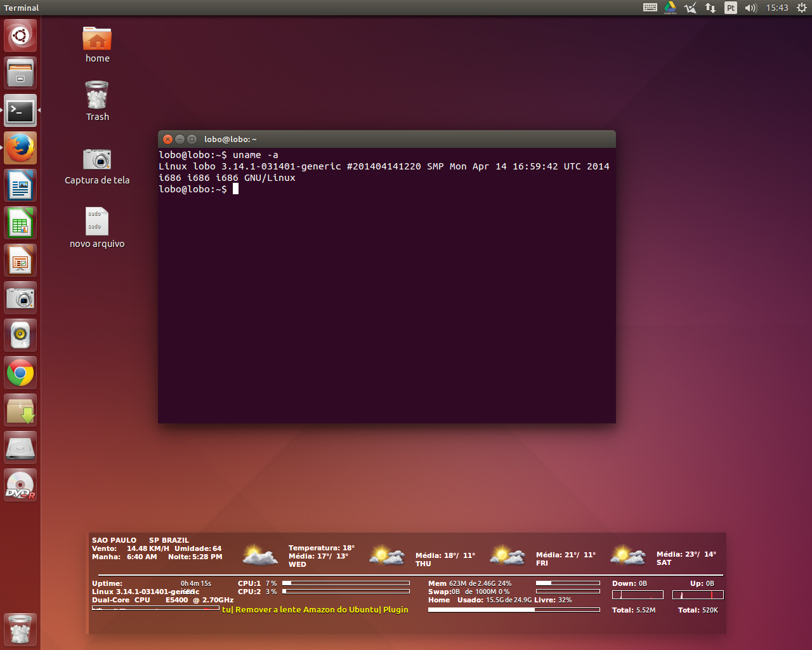Launch Google Chrome from the dock
Screen dimensions: 812x650
point(20,373)
